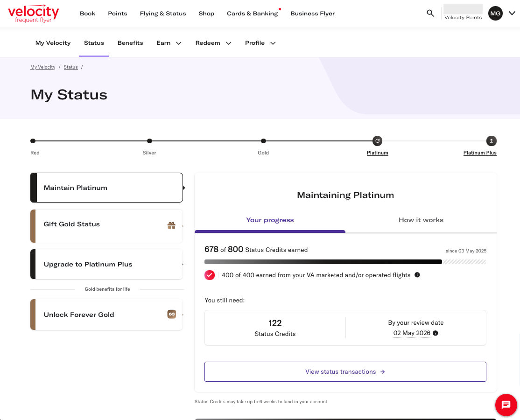Click the 'Maintaining Platinum' heading
The width and height of the screenshot is (520, 420).
pos(345,195)
